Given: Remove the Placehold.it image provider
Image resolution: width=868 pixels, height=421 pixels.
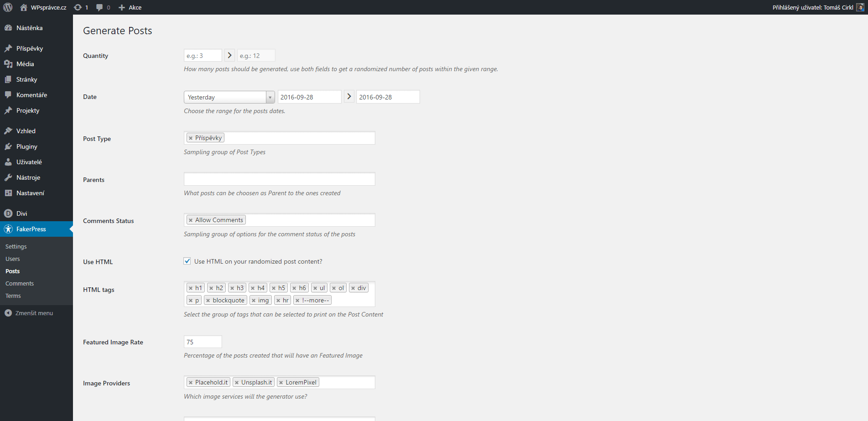Looking at the screenshot, I should pyautogui.click(x=191, y=383).
